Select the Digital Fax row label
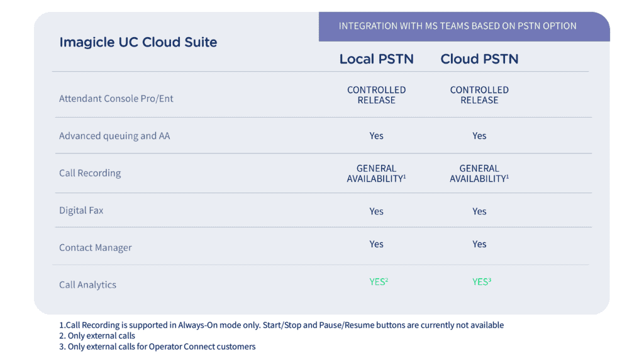This screenshot has height=358, width=644. [81, 210]
